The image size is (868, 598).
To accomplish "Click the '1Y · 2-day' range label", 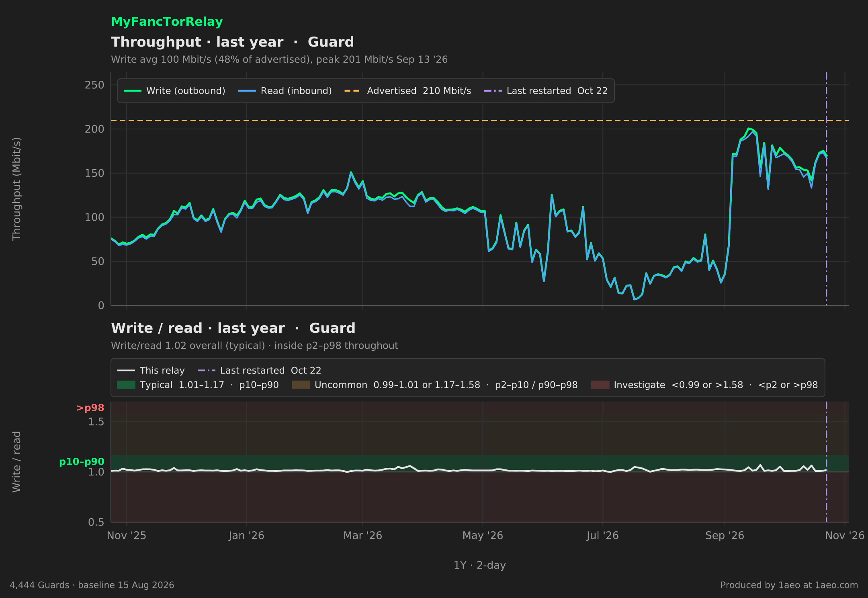I will click(480, 565).
